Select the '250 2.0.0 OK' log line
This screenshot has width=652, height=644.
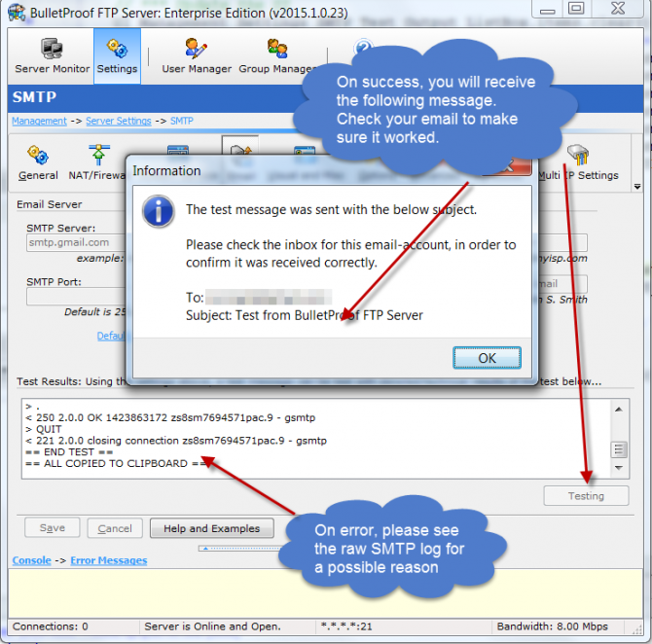click(170, 418)
